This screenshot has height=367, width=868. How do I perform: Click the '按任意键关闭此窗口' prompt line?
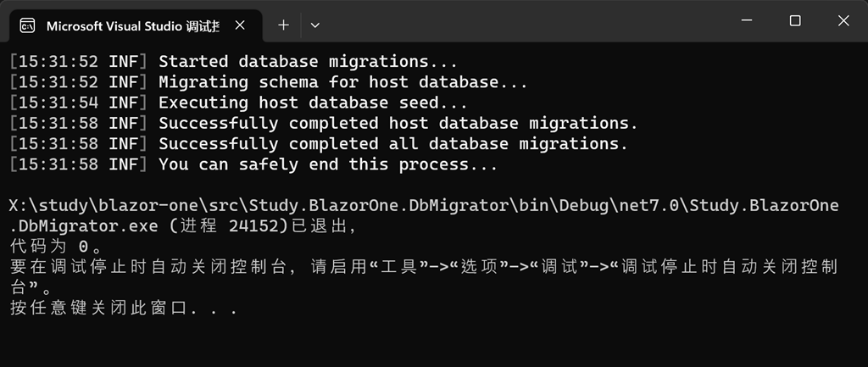click(x=124, y=309)
